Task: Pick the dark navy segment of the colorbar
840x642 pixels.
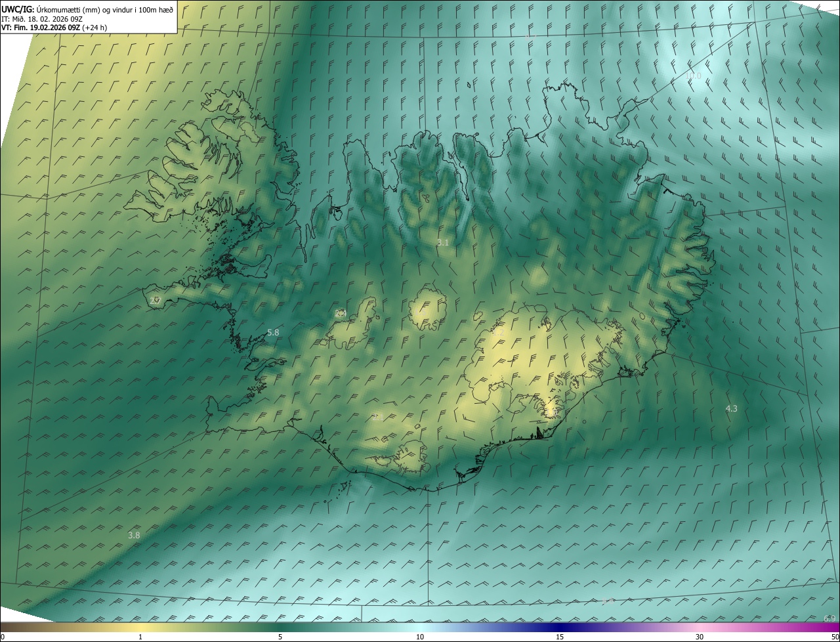Action: (x=560, y=628)
